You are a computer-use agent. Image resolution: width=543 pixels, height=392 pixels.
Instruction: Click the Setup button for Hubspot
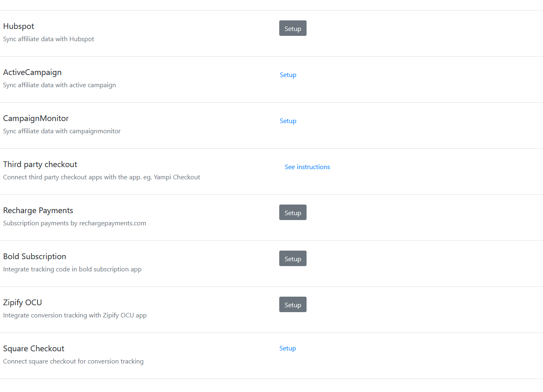[x=293, y=28]
